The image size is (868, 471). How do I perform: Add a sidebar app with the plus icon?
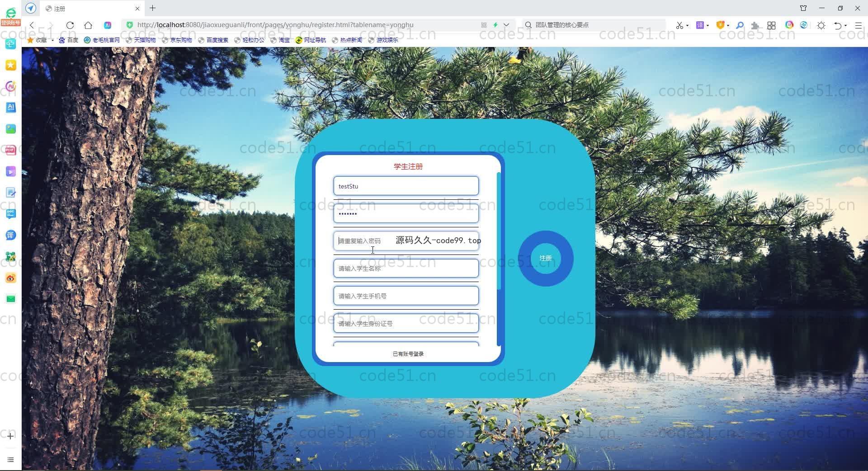tap(10, 436)
